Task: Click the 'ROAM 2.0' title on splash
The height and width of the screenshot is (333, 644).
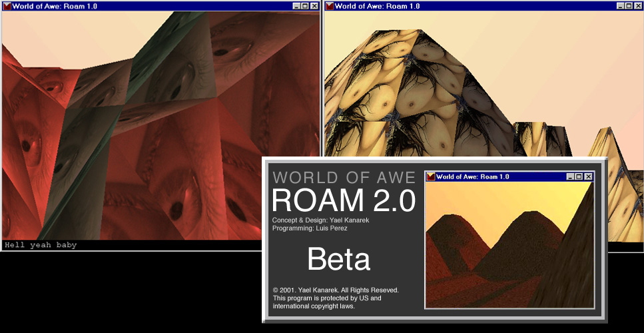Action: [344, 200]
